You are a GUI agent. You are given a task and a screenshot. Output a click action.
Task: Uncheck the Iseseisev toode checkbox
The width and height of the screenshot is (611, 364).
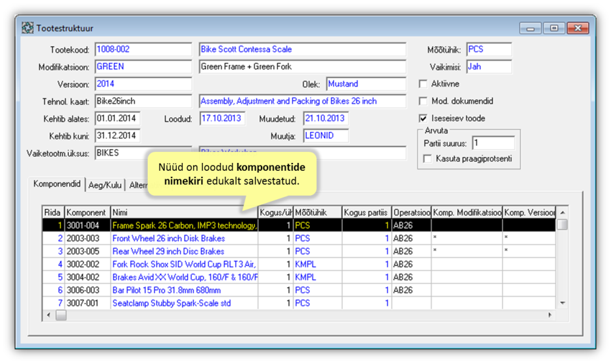pos(423,118)
